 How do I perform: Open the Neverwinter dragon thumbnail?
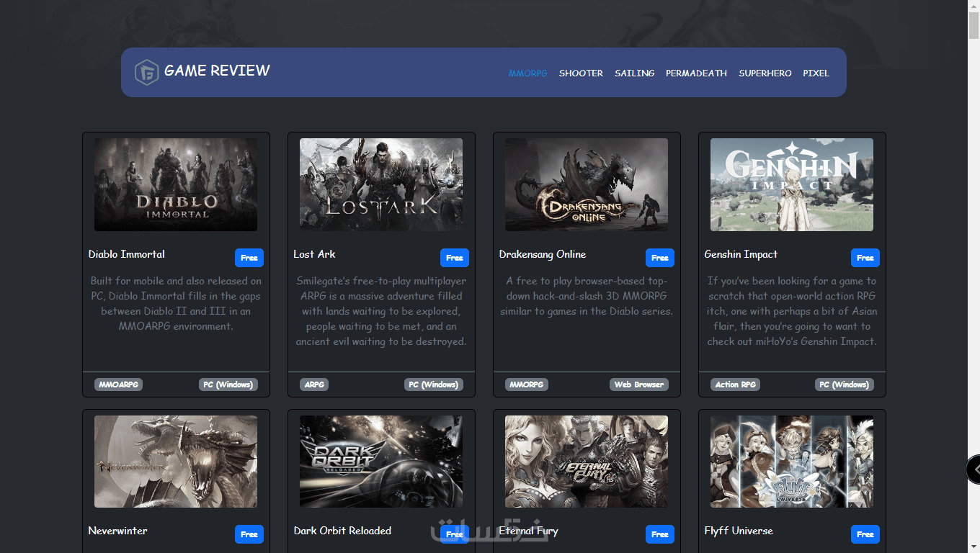coord(176,462)
